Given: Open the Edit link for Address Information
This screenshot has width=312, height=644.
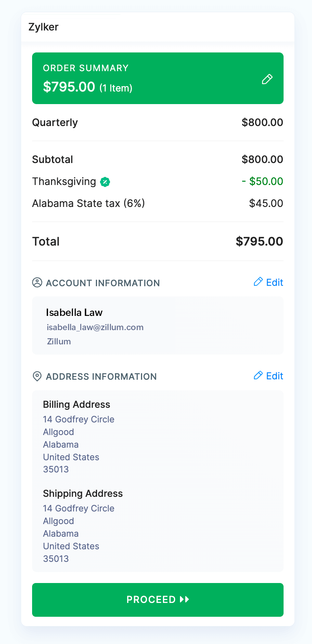Looking at the screenshot, I should click(275, 376).
